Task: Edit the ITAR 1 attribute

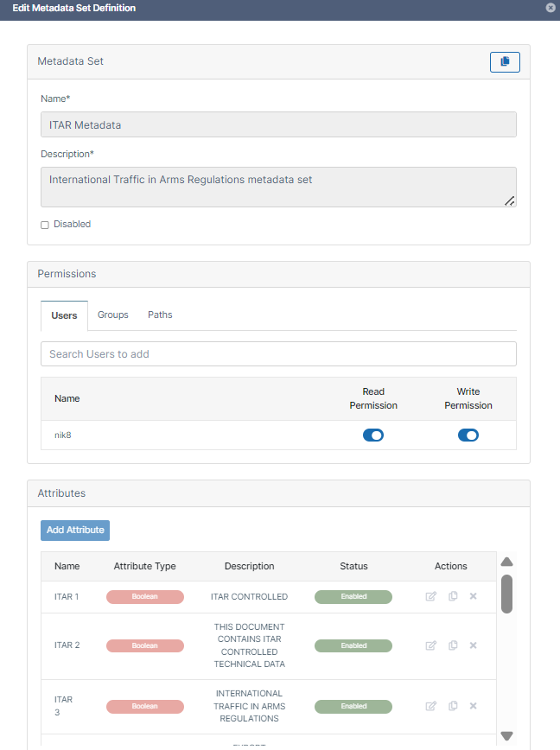Action: pyautogui.click(x=431, y=596)
